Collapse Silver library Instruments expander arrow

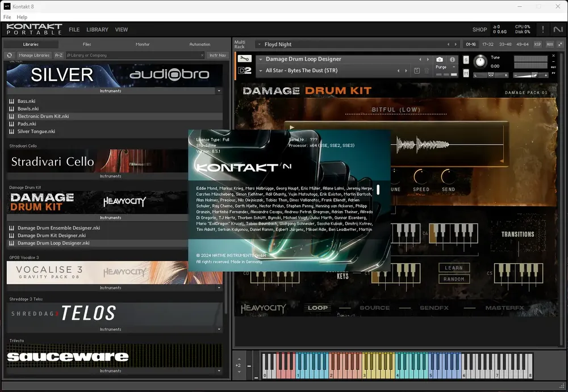point(219,91)
